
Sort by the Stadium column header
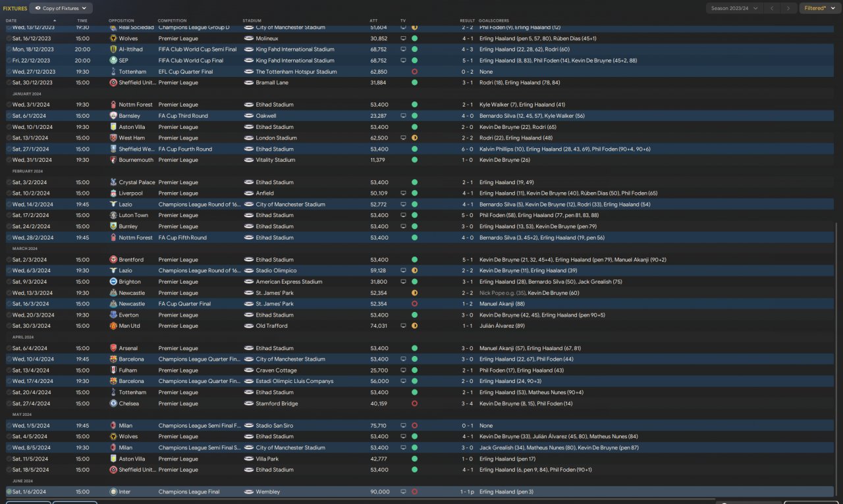point(252,20)
